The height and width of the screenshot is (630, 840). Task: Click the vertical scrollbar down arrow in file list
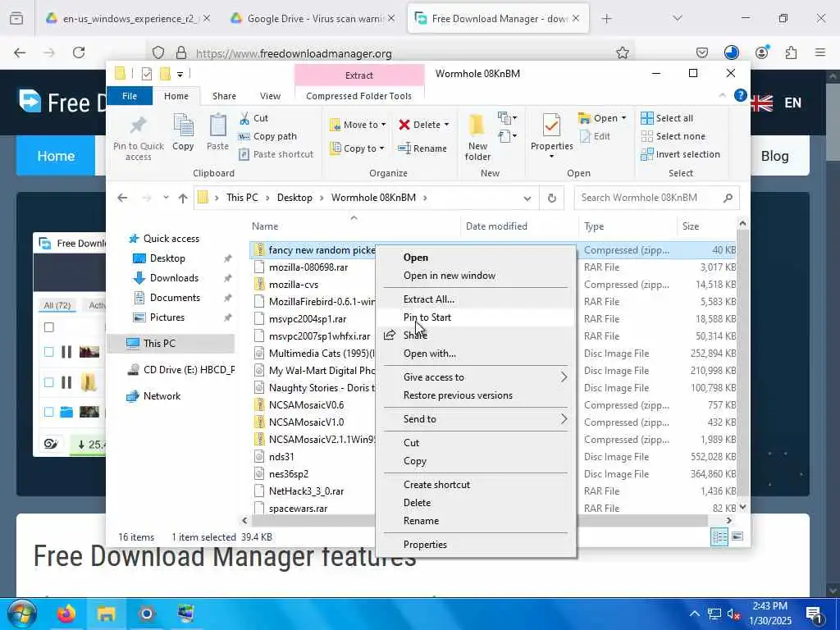742,507
